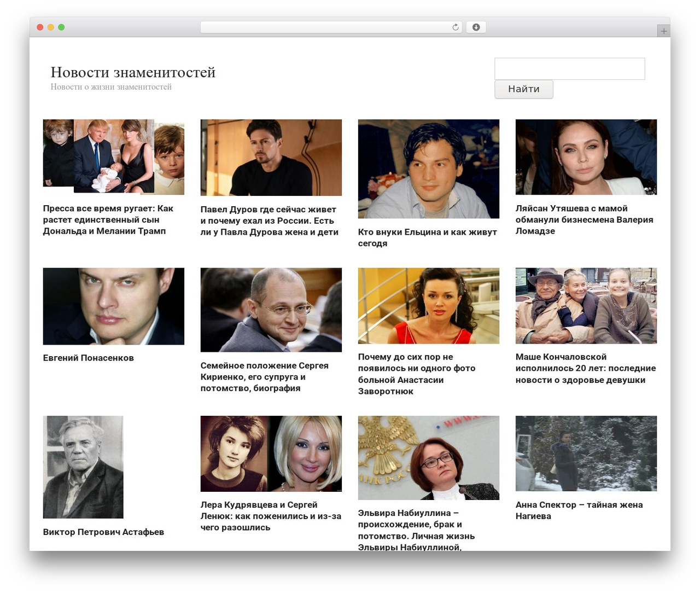The image size is (700, 593).
Task: Click the yellow minimize window button
Action: click(x=50, y=27)
